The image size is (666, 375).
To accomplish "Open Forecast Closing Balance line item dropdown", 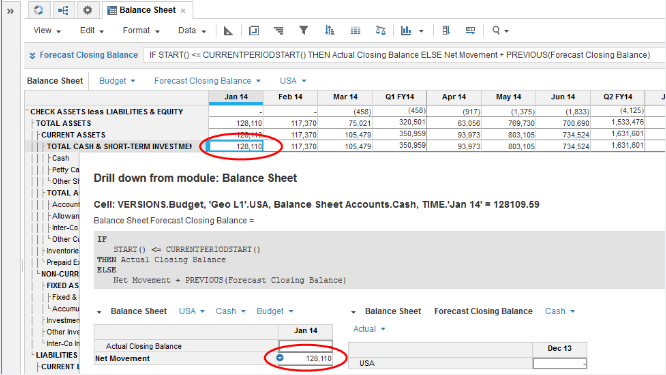I will [x=207, y=81].
